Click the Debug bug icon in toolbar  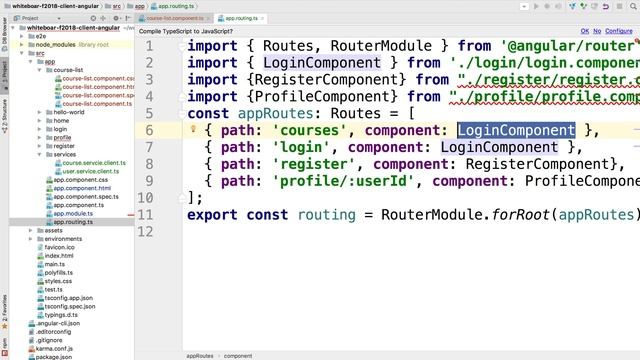coord(547,6)
